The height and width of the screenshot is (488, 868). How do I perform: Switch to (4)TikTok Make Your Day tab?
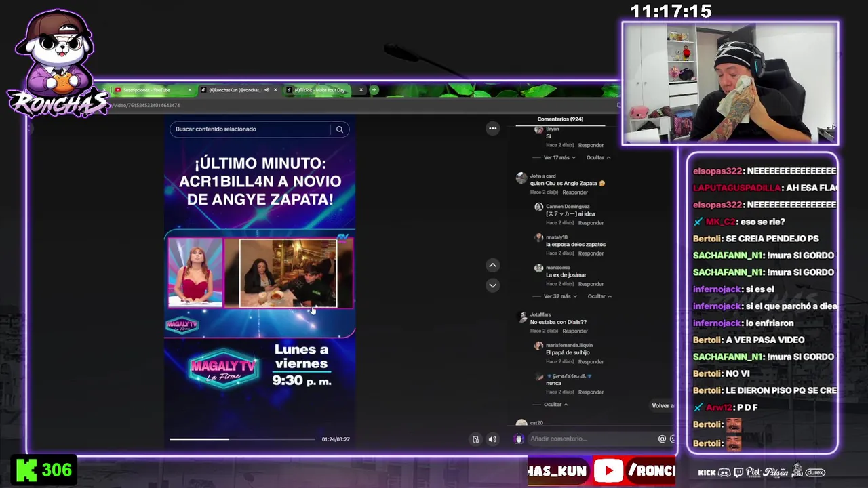point(320,90)
